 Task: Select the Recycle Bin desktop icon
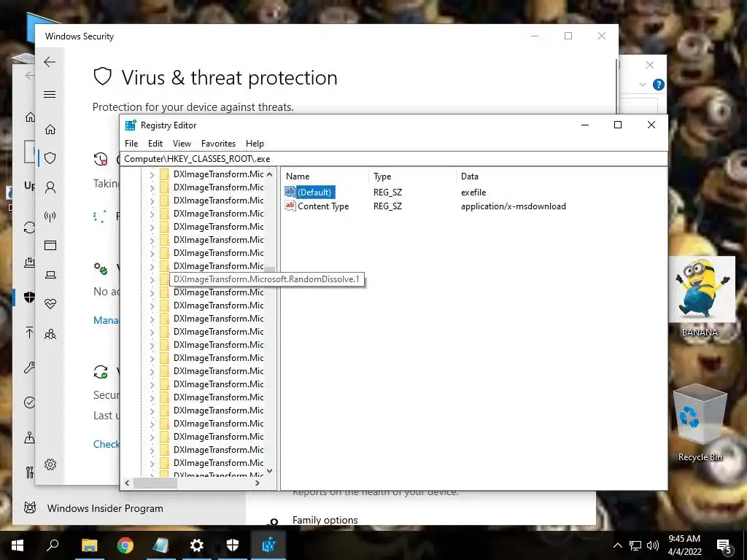(x=700, y=423)
